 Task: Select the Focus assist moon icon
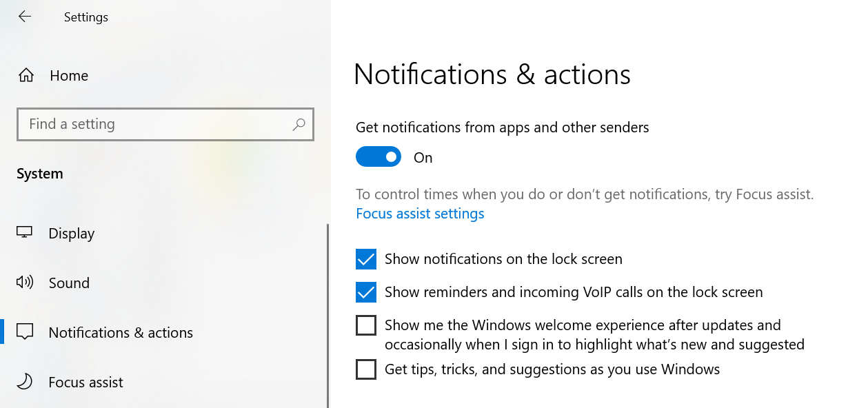pyautogui.click(x=25, y=382)
